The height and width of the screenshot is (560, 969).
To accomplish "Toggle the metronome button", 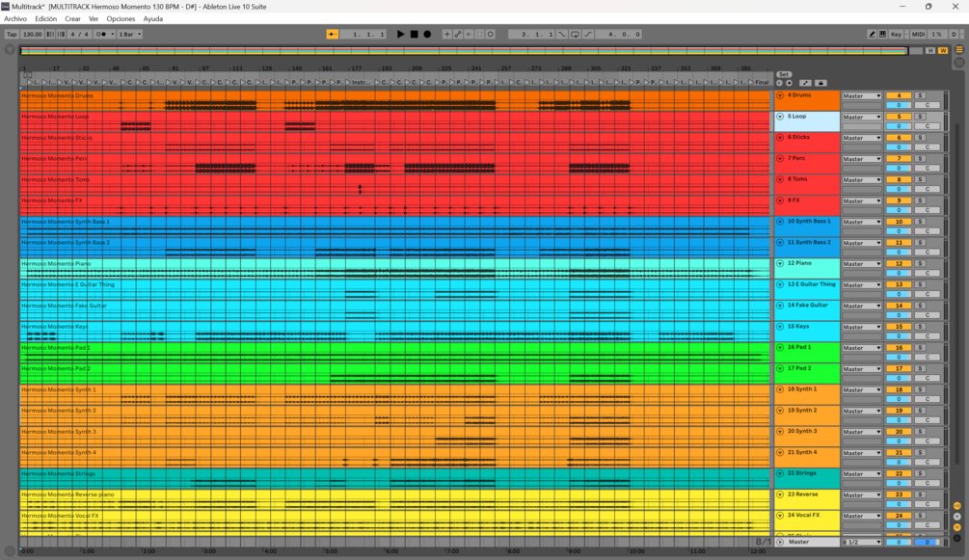I will point(100,34).
